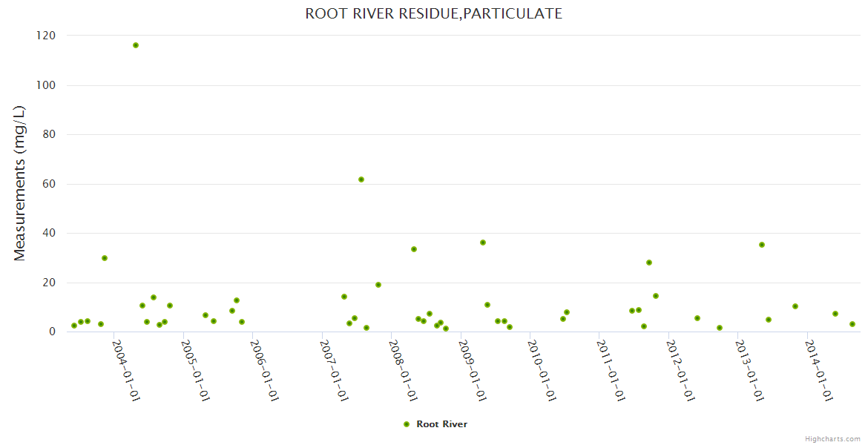Click the green legend marker dot

[x=406, y=424]
